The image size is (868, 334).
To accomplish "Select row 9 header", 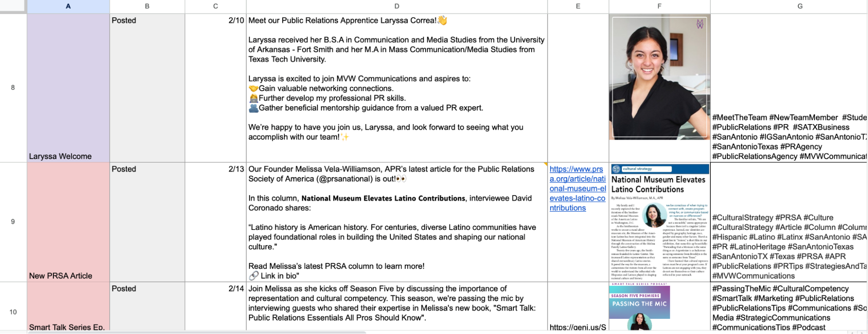I will pos(13,222).
